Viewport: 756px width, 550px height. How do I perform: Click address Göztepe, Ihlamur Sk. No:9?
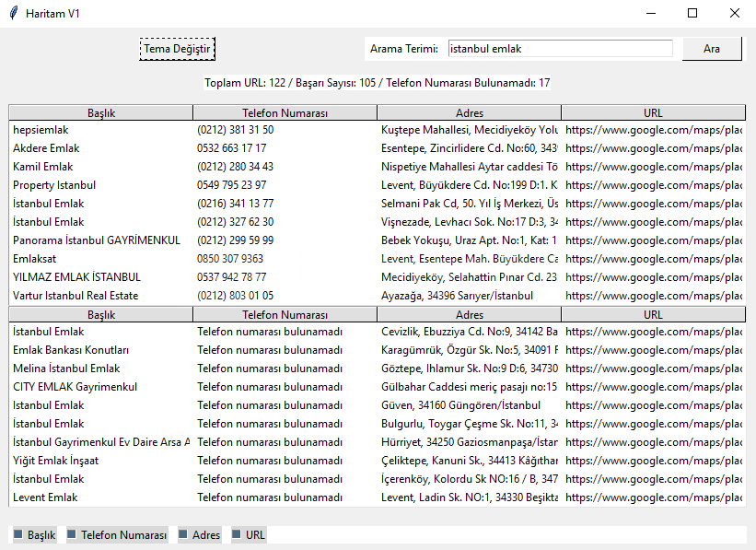click(x=470, y=369)
